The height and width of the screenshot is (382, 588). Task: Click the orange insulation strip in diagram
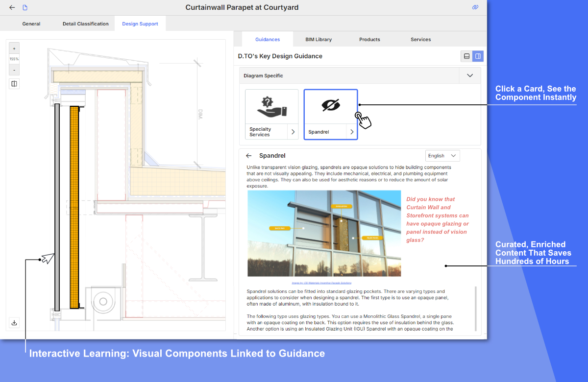tap(74, 206)
